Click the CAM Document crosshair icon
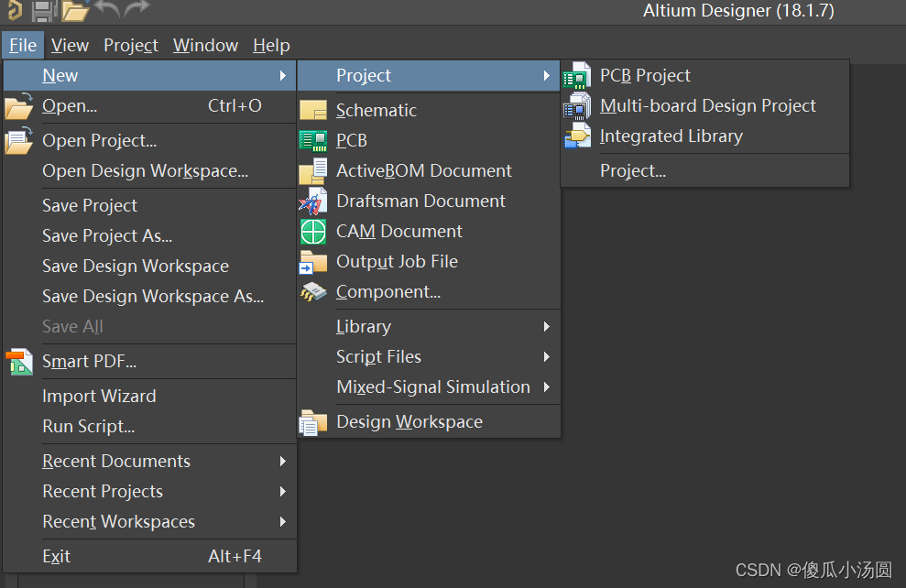This screenshot has width=906, height=588. click(x=313, y=232)
